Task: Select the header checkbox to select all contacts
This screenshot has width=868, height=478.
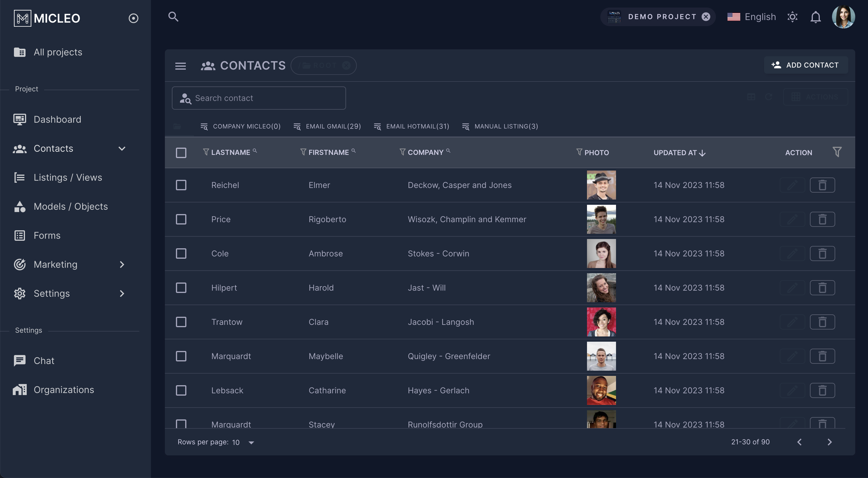Action: 181,153
